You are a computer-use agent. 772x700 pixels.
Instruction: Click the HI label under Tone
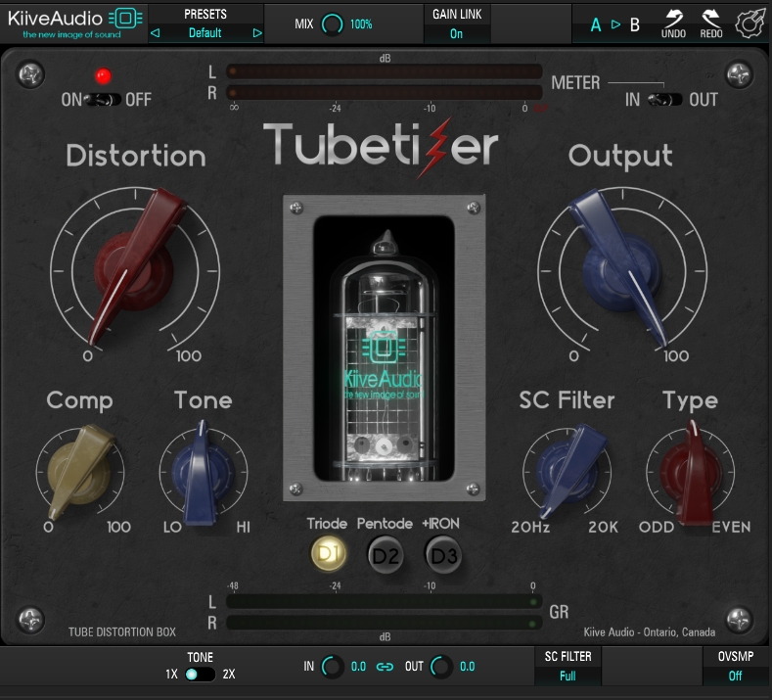(x=244, y=527)
